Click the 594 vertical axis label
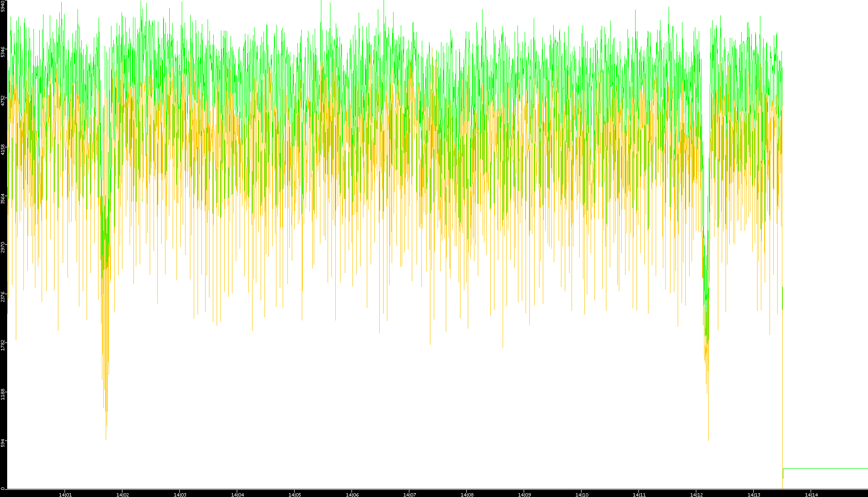Viewport: 868px width, 497px height. click(3, 443)
